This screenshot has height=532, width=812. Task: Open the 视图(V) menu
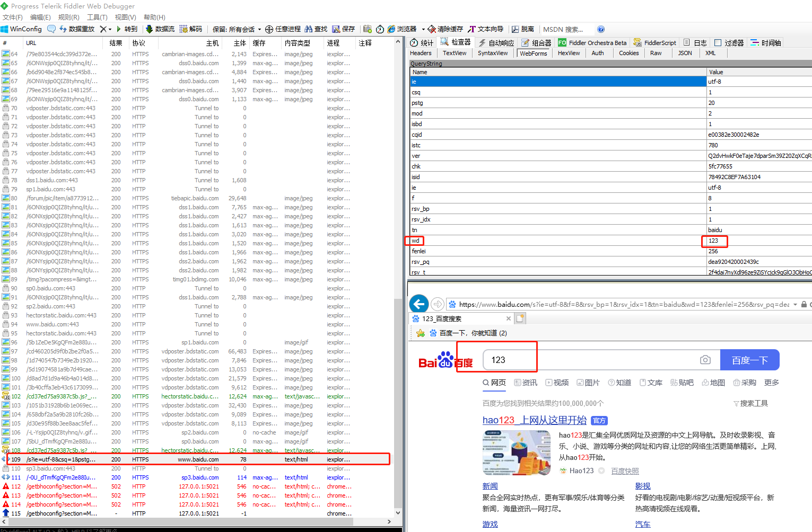[125, 17]
